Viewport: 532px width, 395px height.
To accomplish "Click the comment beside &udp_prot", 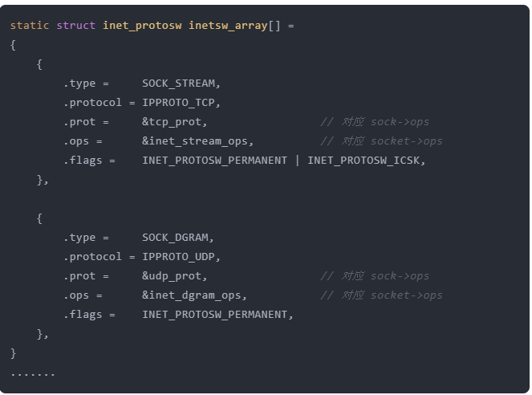I will click(x=375, y=276).
